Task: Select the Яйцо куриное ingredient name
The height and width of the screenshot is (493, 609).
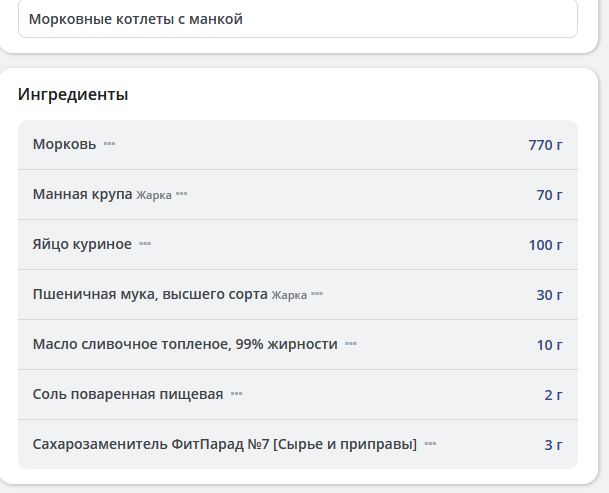Action: [82, 244]
